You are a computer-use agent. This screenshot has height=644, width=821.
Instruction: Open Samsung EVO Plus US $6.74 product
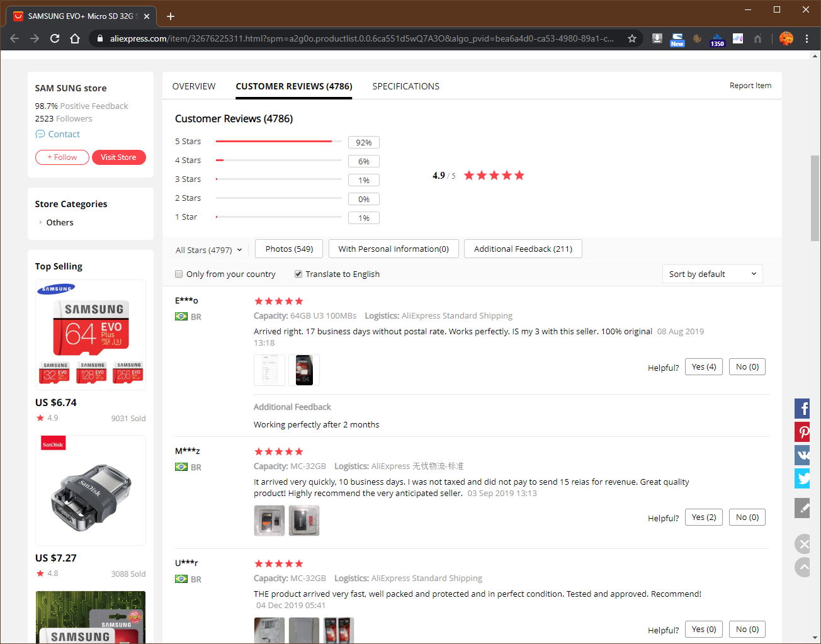click(x=91, y=335)
